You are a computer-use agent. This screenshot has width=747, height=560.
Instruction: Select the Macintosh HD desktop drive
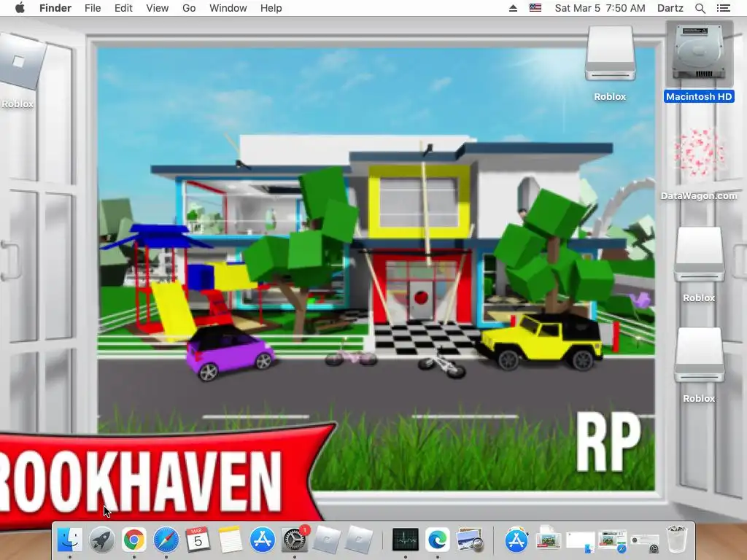699,62
